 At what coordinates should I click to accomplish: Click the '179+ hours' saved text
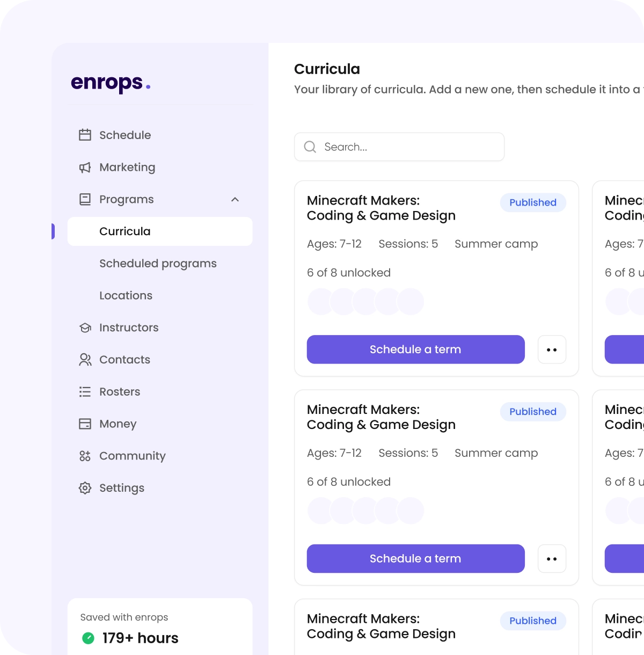point(141,638)
